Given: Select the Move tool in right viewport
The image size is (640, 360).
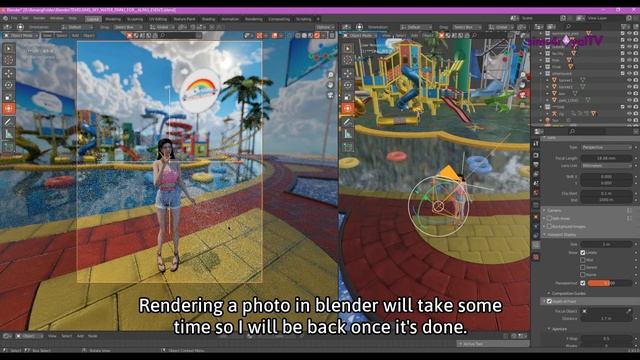Looking at the screenshot, I should click(348, 74).
